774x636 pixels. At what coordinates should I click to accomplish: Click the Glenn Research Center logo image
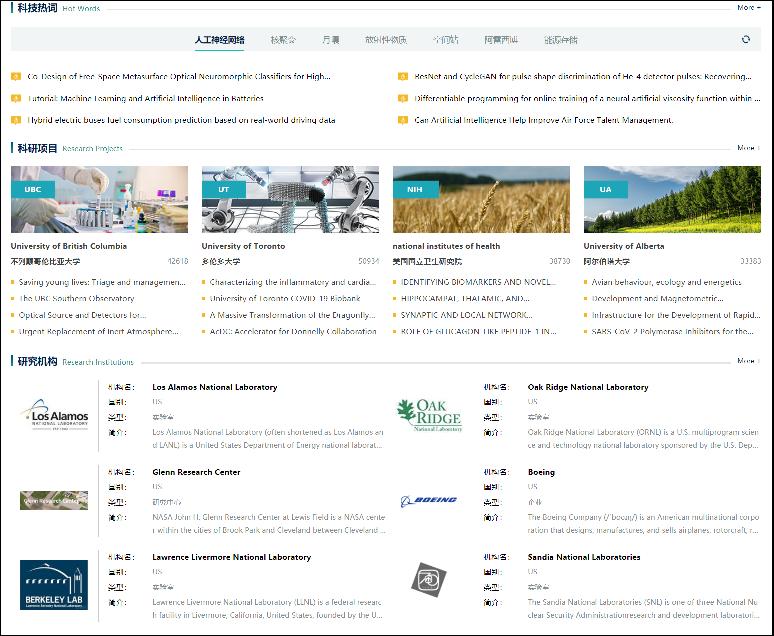(x=54, y=500)
